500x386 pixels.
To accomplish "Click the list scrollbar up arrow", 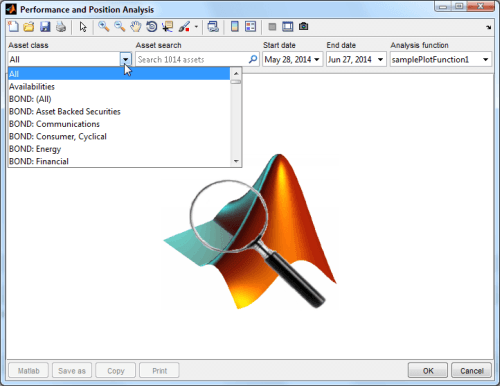I will click(x=236, y=73).
